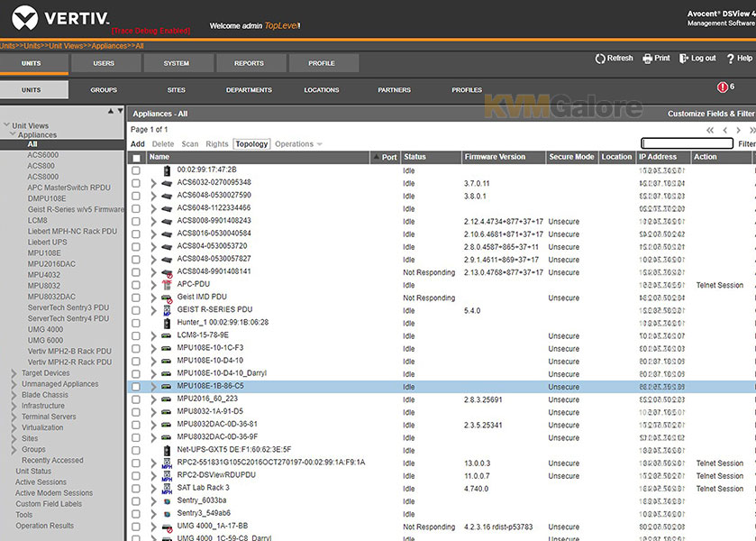The width and height of the screenshot is (756, 541).
Task: Go to the first page using the double-left arrow
Action: (710, 130)
